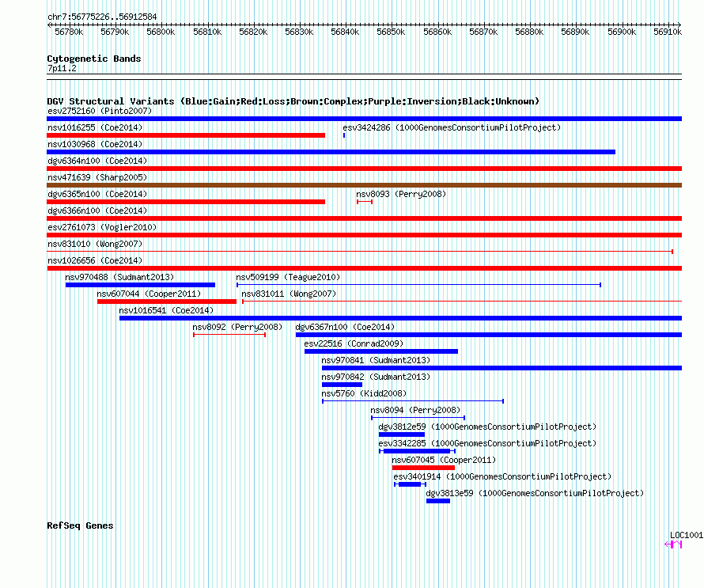Select the nsv5760 (Kidd2008) label
Viewport: 704px width, 588px height.
364,393
